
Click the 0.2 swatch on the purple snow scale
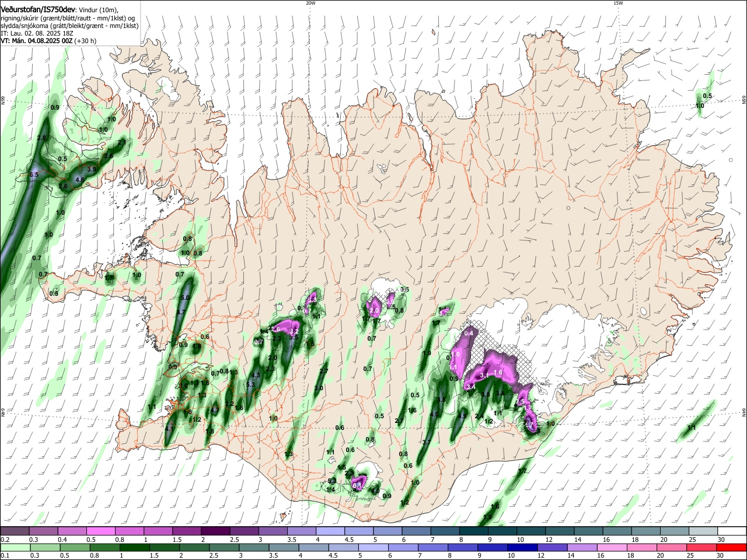click(x=15, y=531)
